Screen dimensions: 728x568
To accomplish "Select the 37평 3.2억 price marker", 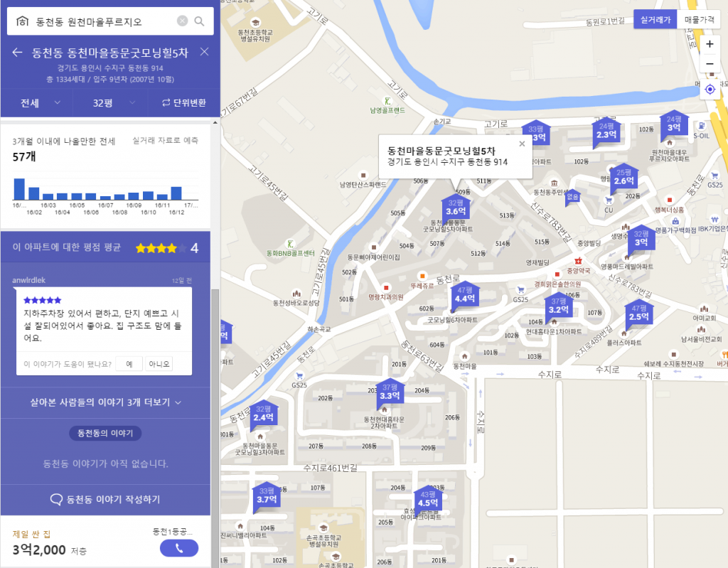I will (559, 306).
